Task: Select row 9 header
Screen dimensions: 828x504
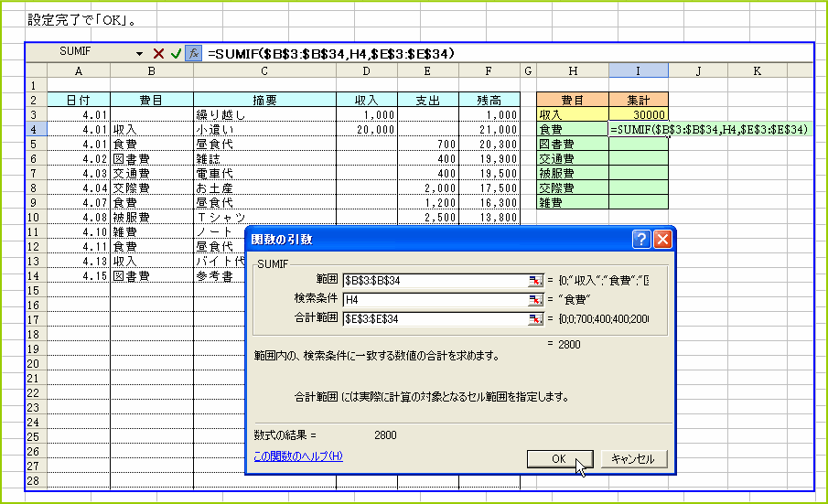Action: click(33, 203)
